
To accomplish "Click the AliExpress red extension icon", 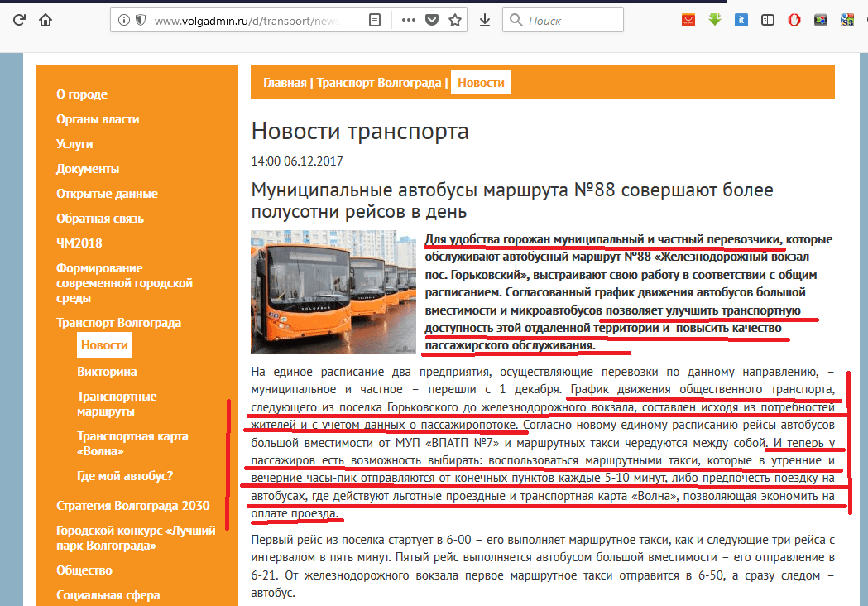I will [688, 21].
